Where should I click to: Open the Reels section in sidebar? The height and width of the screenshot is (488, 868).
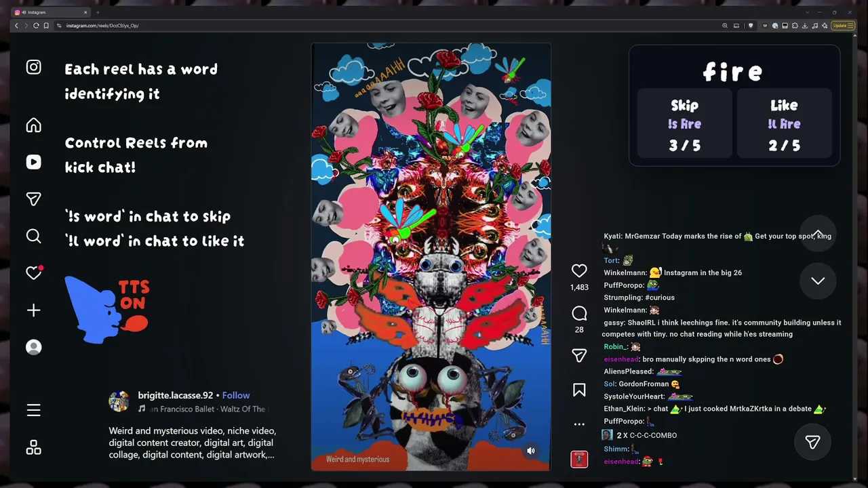(33, 162)
